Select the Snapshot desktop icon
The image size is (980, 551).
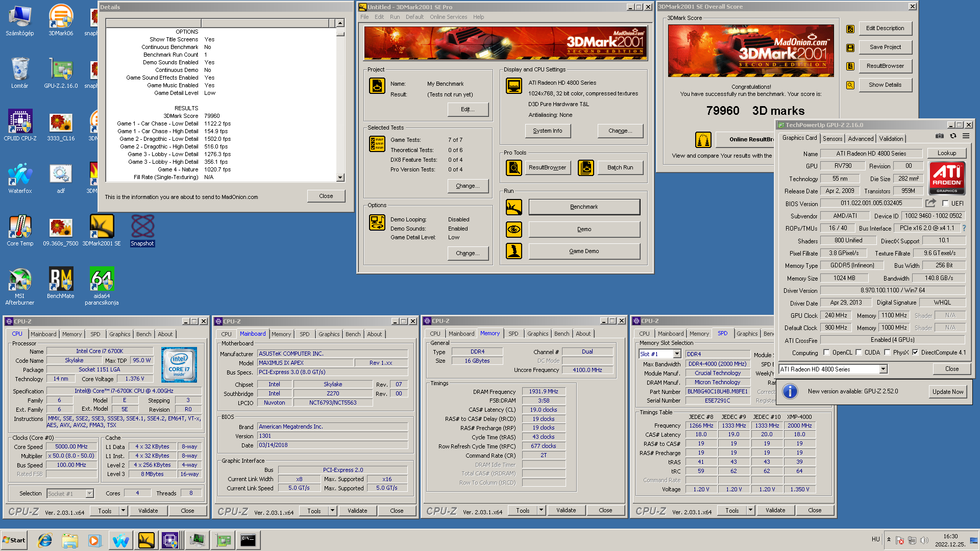point(142,230)
